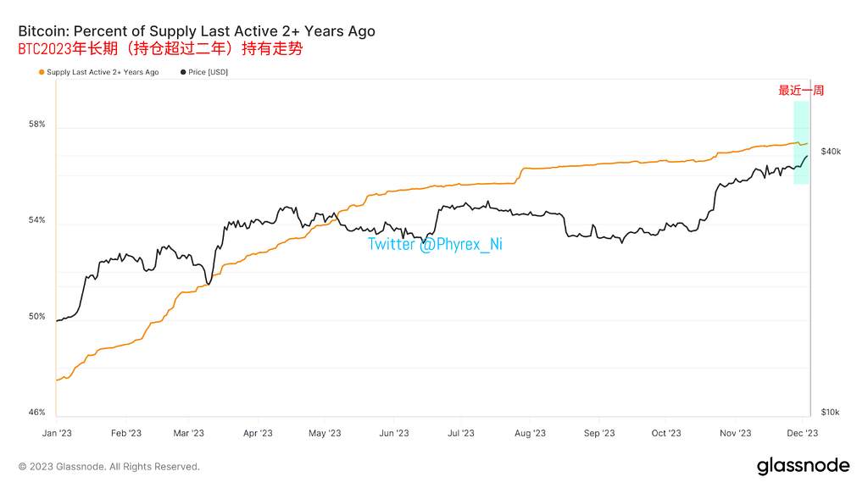Click the black Price legend dot

(x=183, y=72)
